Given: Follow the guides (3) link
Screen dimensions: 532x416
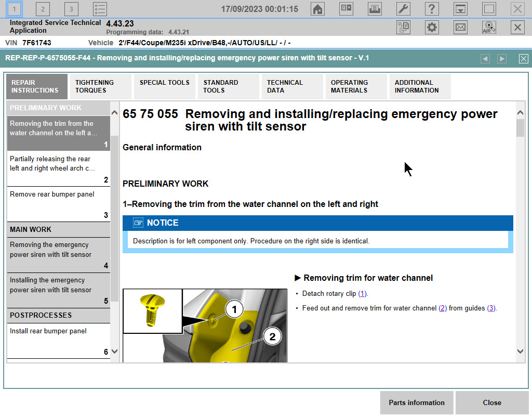Looking at the screenshot, I should [x=491, y=308].
